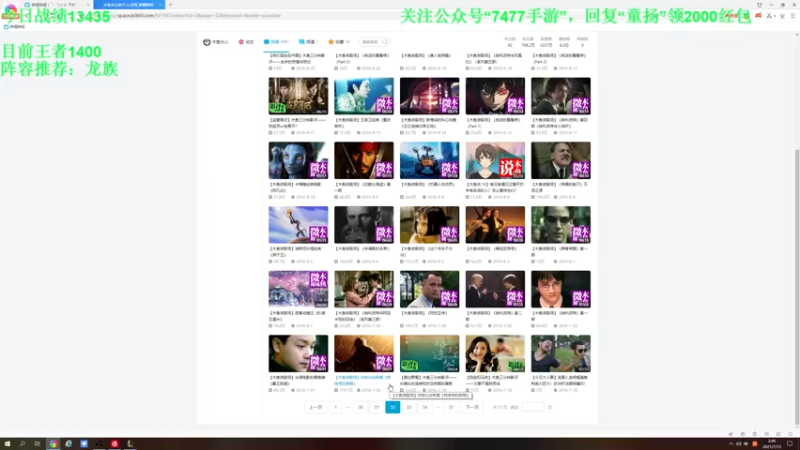The height and width of the screenshot is (450, 800).
Task: Open the colorful browser icon in taskbar
Action: point(53,444)
